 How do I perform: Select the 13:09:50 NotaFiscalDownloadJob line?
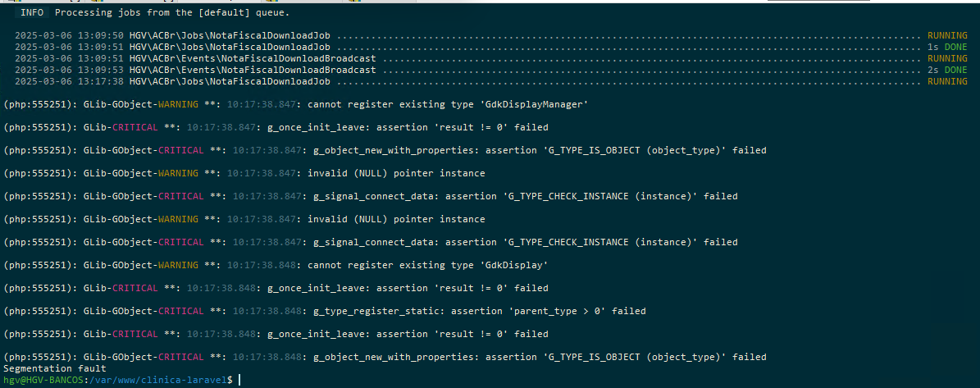pos(490,35)
